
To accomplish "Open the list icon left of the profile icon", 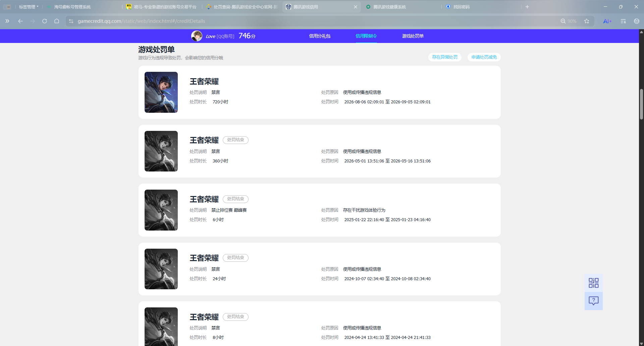I will (623, 21).
